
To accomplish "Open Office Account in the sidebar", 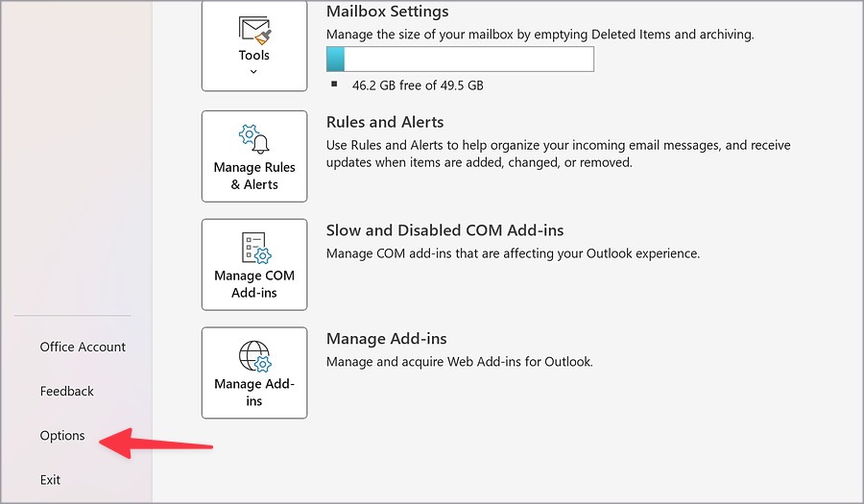I will 83,347.
